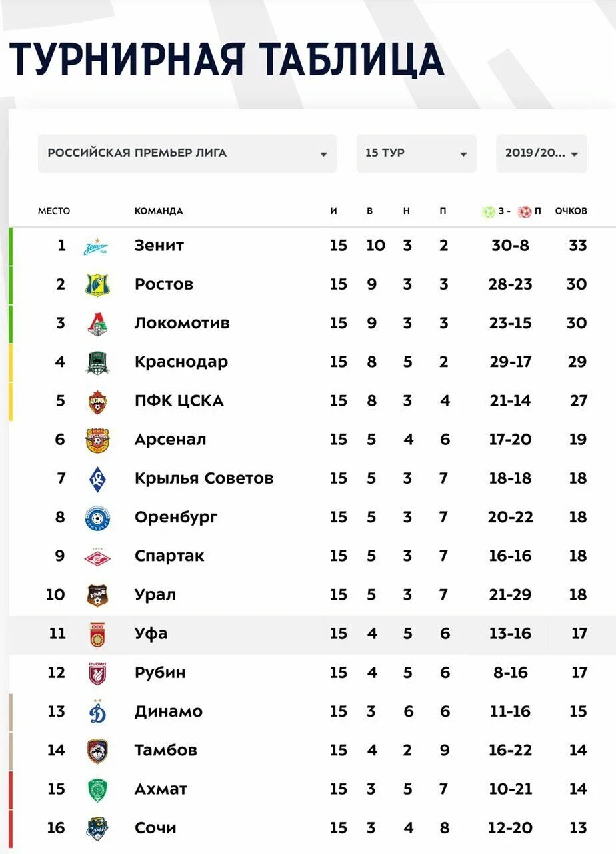Click the Команда column header

pyautogui.click(x=159, y=211)
